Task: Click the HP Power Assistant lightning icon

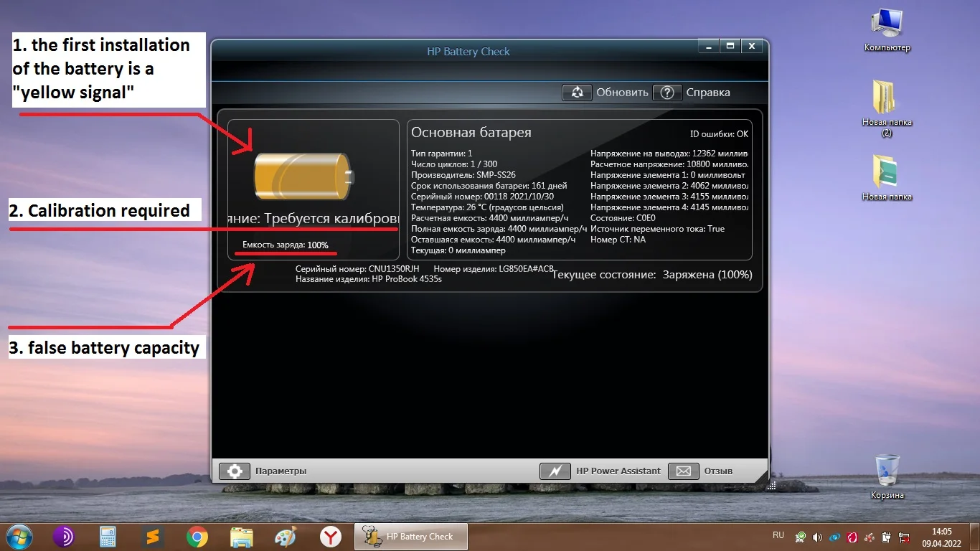Action: tap(555, 471)
